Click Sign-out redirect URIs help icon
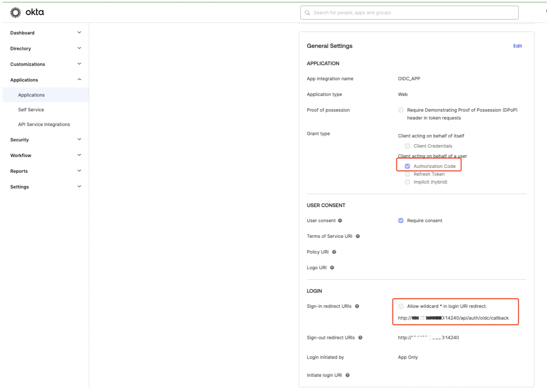Viewport: 547px width, 392px height. [360, 338]
